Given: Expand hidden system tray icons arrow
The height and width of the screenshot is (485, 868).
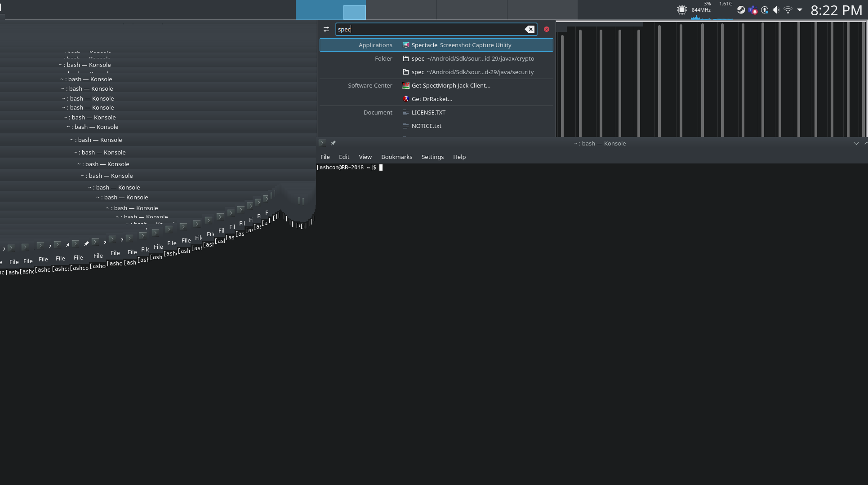Looking at the screenshot, I should pyautogui.click(x=799, y=9).
